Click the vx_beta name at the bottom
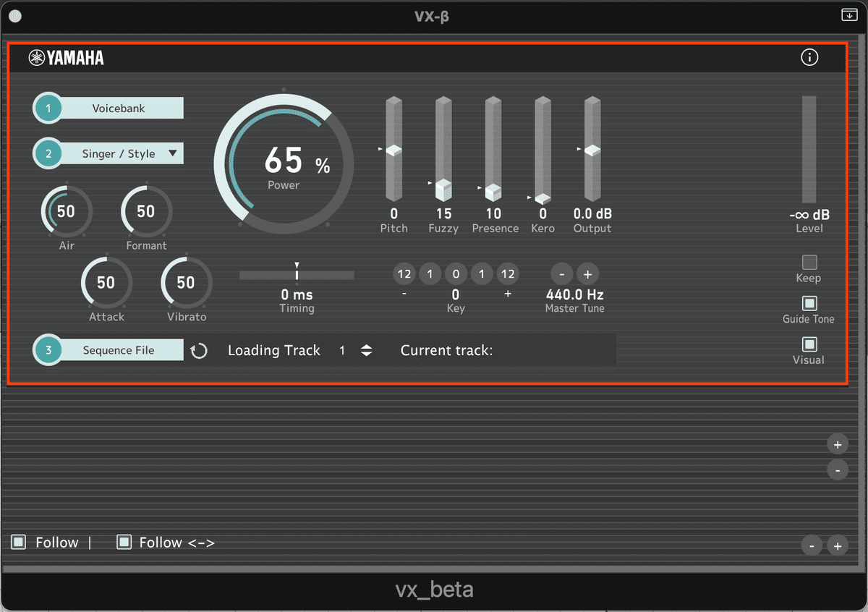 coord(434,590)
